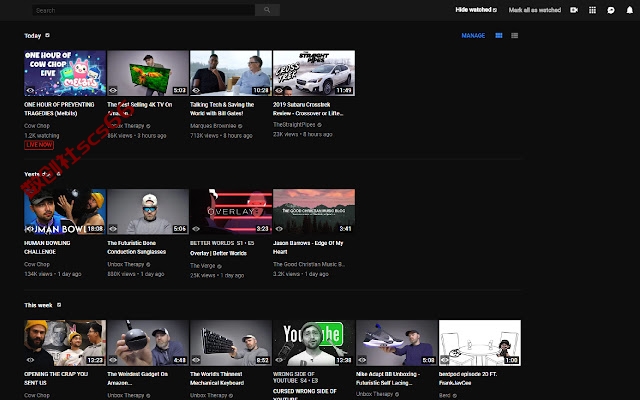Visit The Verge channel link
640x400 pixels.
(202, 266)
